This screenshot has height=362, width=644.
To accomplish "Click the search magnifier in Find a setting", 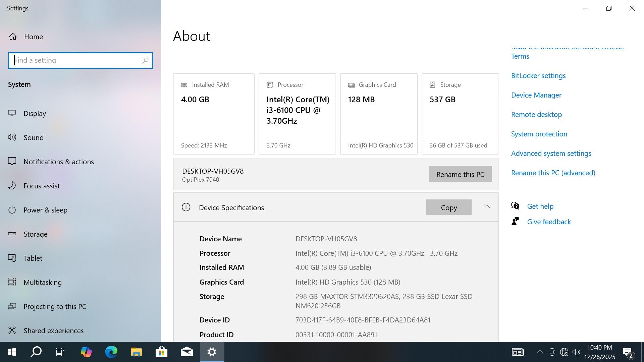I will 145,61.
